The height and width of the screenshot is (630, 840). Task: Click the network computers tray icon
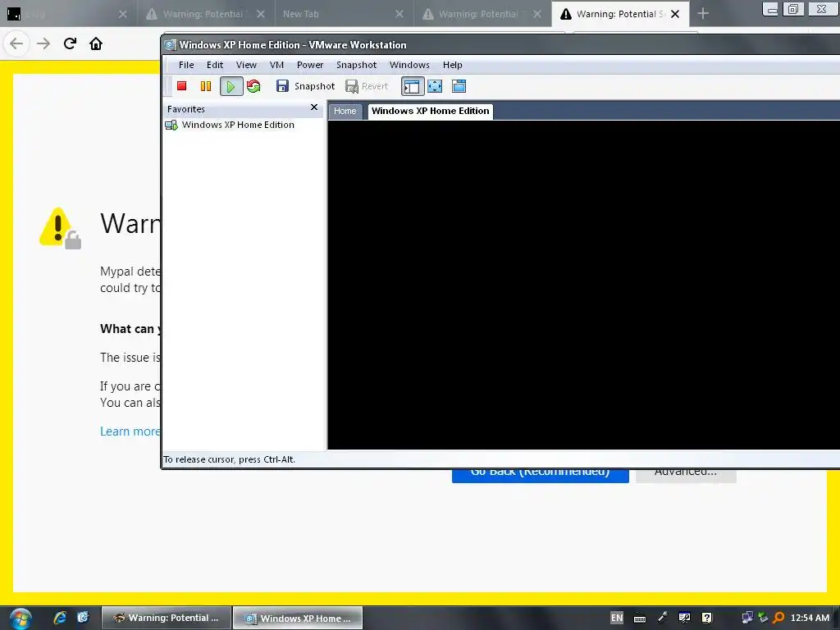[746, 618]
